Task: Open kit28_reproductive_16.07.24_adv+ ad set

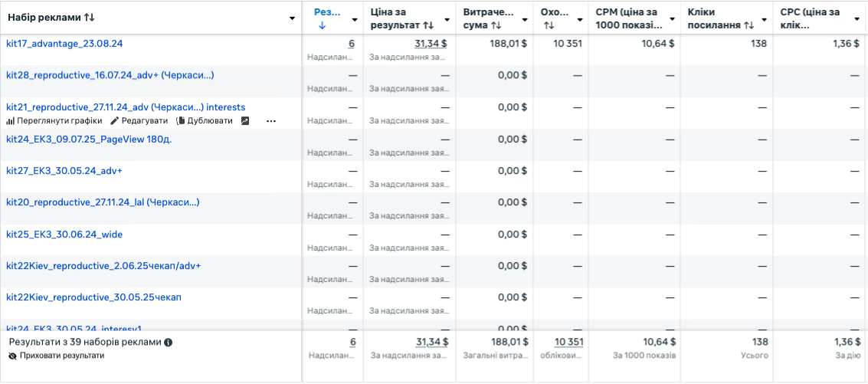Action: 110,75
